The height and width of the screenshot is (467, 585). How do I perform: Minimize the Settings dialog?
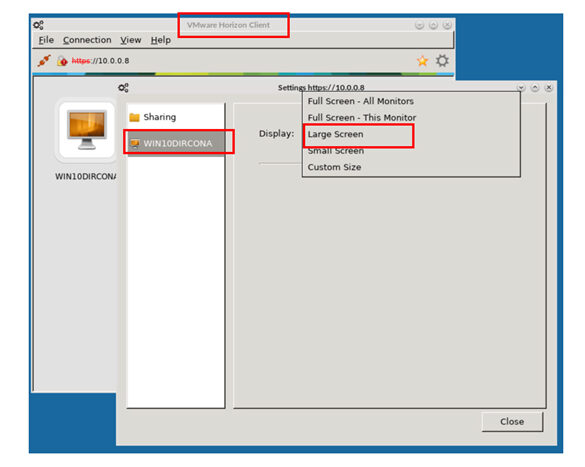(x=521, y=88)
